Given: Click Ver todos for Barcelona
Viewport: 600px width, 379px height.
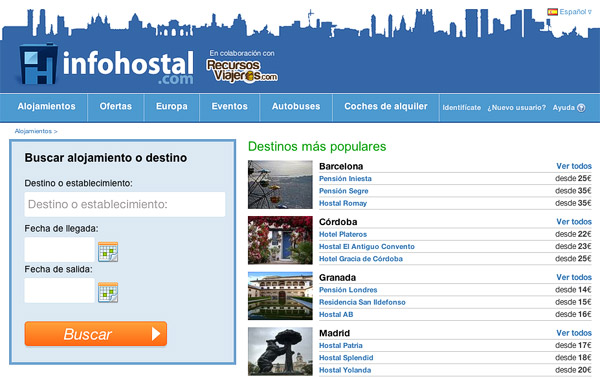Looking at the screenshot, I should click(574, 166).
